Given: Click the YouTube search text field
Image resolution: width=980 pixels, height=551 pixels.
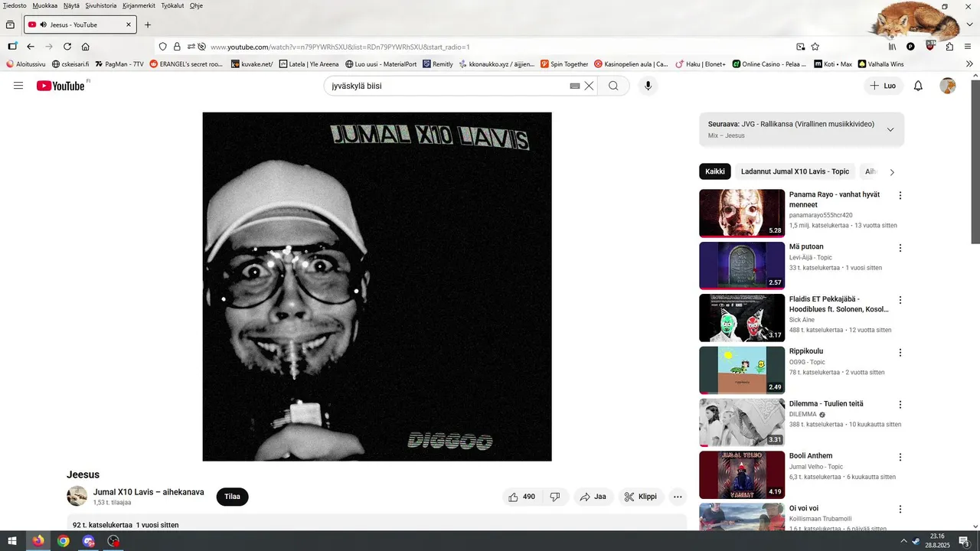Looking at the screenshot, I should point(448,86).
